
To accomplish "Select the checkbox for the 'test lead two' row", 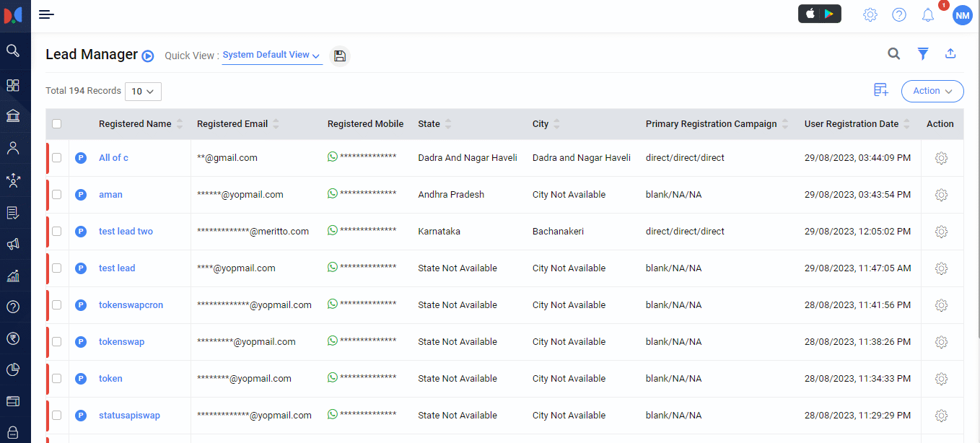I will tap(57, 231).
